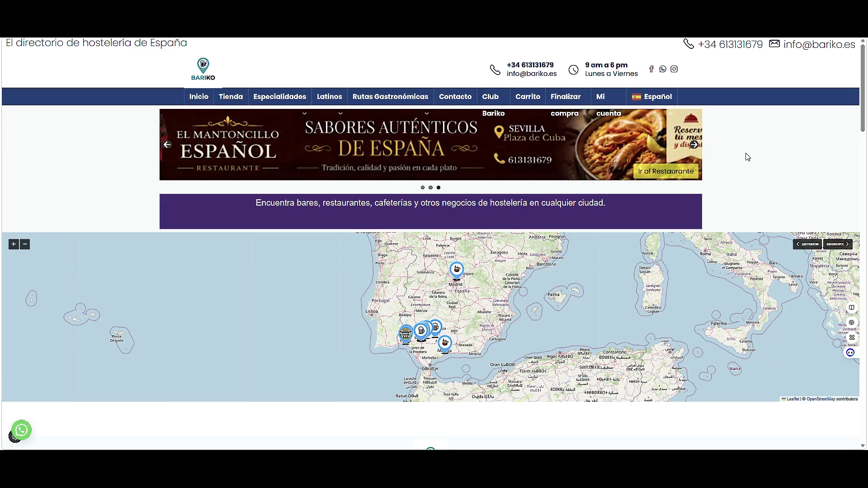Select the beer mug marker near Córdoba
This screenshot has width=868, height=488.
pos(435,328)
